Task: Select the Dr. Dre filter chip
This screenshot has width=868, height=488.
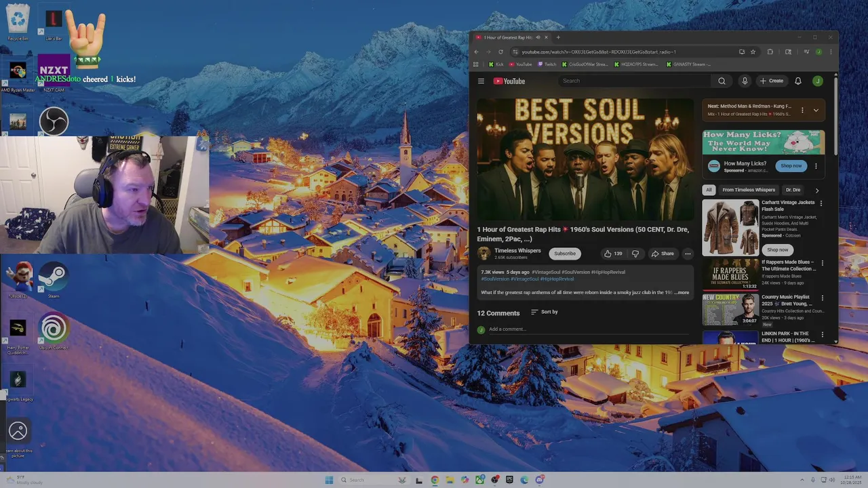Action: [x=793, y=190]
